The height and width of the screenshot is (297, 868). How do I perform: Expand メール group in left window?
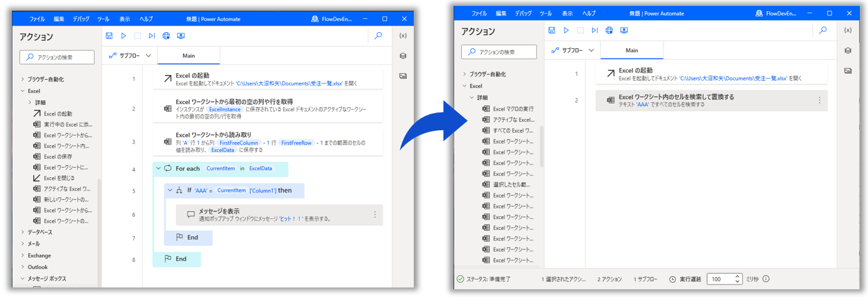(23, 244)
